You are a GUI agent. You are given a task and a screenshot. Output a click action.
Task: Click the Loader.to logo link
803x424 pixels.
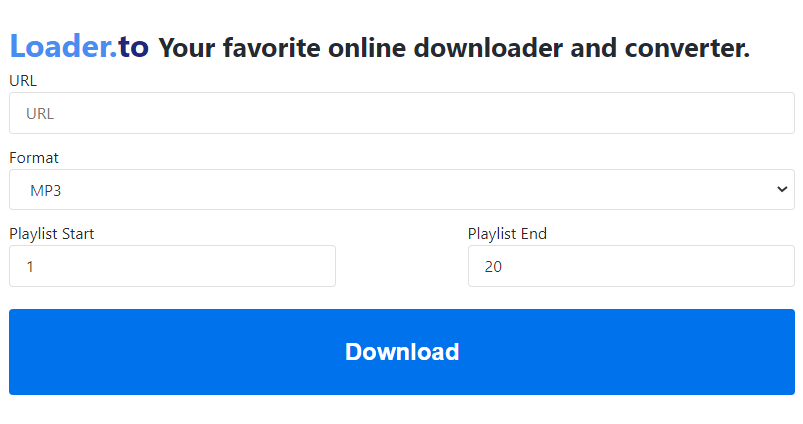tap(79, 46)
